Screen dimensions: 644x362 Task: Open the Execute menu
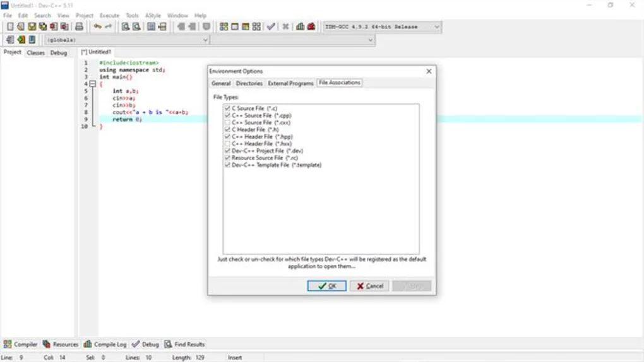[109, 15]
